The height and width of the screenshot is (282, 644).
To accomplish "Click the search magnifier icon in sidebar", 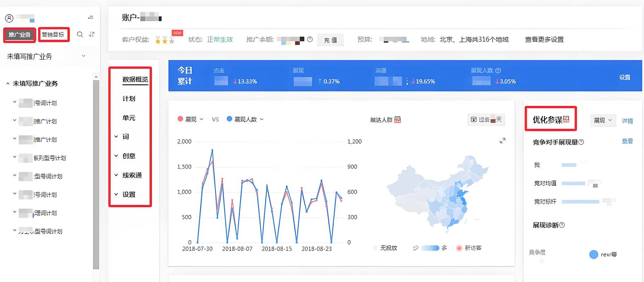I will pos(80,34).
